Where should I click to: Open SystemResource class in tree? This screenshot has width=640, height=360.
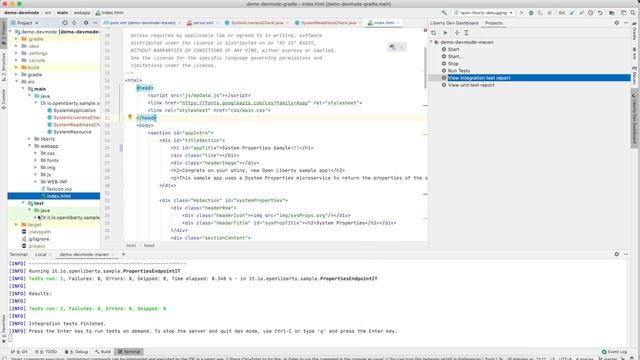click(x=72, y=132)
